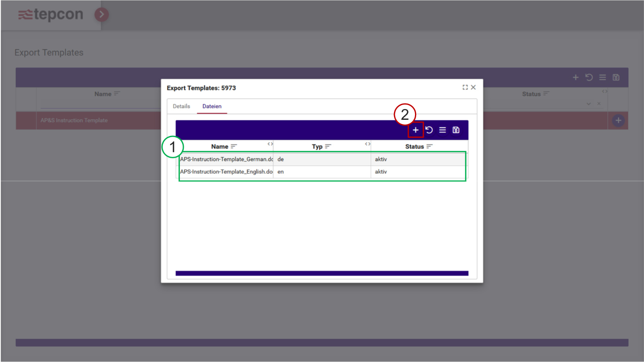Viewport: 644px width, 362px height.
Task: Sort the dialog table by Typ column
Action: pyautogui.click(x=328, y=146)
